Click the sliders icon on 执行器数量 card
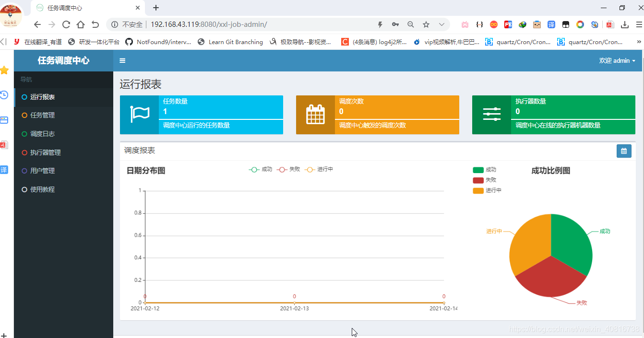 click(x=491, y=115)
